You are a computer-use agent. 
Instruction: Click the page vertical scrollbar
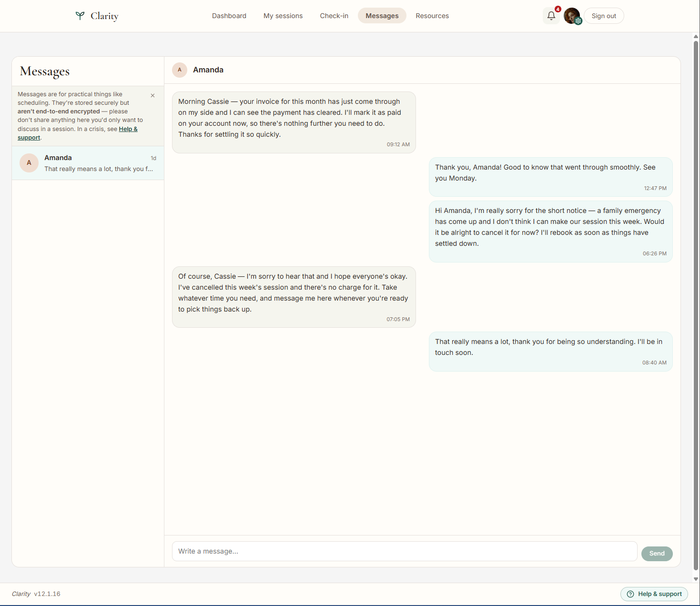point(696,305)
